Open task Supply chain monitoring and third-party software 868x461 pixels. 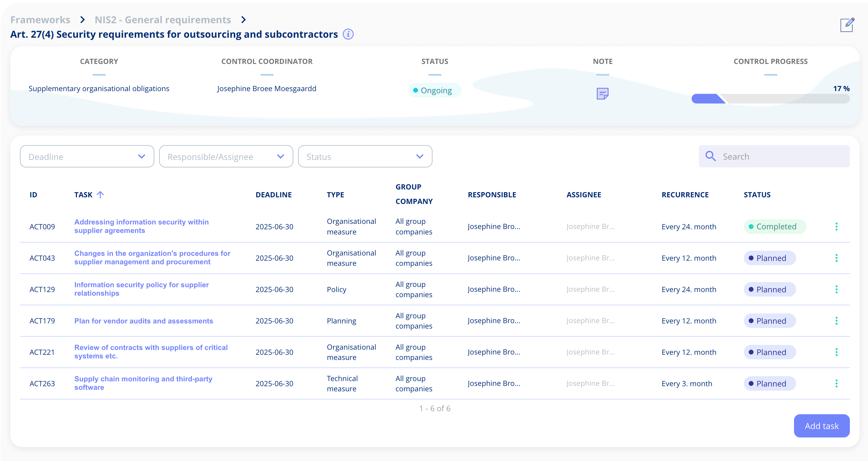[x=143, y=383]
